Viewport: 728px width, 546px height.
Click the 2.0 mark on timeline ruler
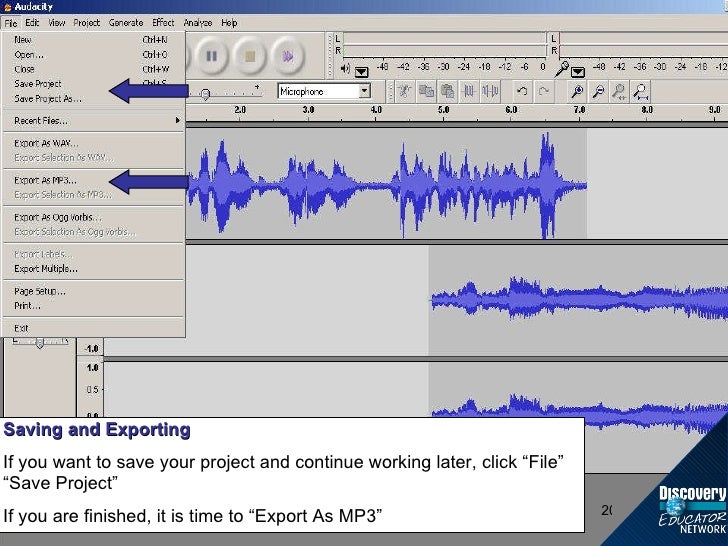240,110
